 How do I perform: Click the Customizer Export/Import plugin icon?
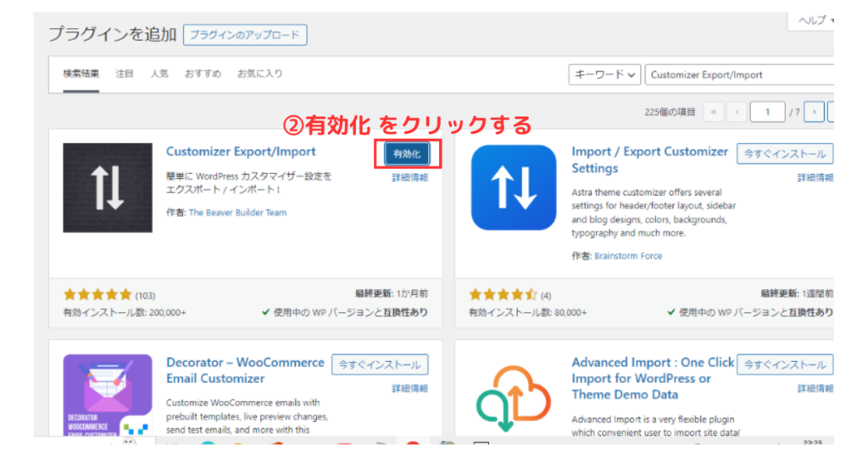click(x=108, y=187)
